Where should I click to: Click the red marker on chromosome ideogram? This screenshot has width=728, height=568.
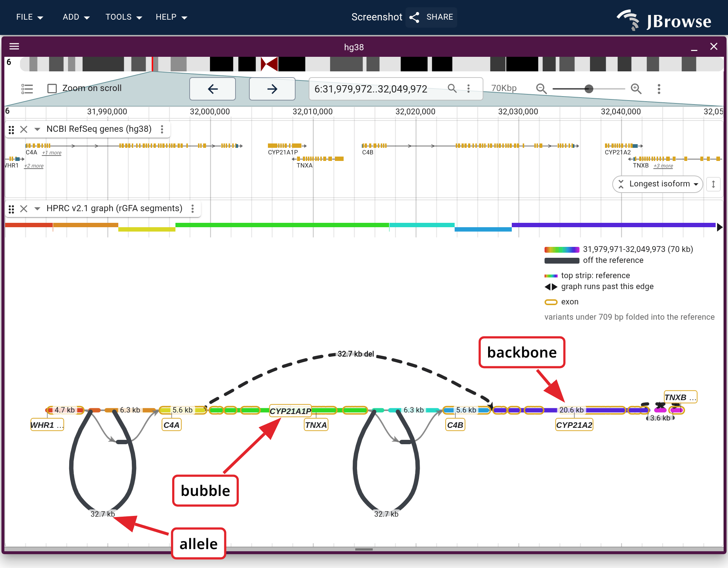(x=152, y=64)
